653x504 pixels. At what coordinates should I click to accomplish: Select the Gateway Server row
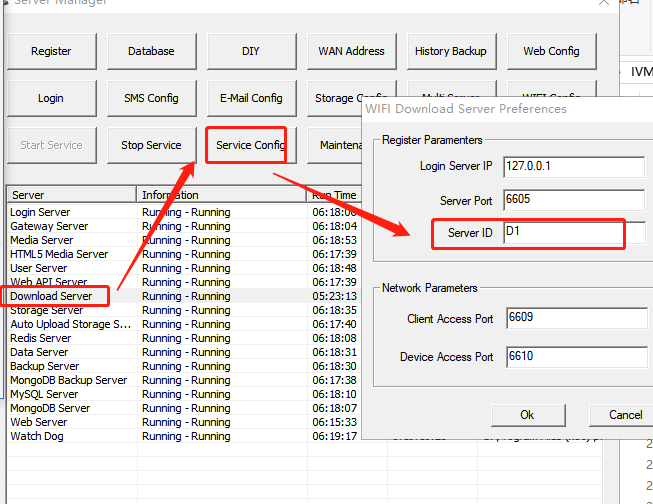[184, 226]
